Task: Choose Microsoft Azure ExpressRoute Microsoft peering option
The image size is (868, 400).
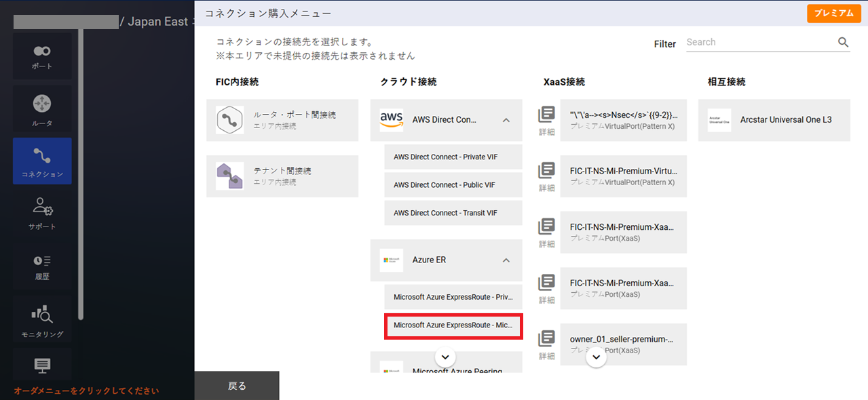Action: tap(453, 325)
